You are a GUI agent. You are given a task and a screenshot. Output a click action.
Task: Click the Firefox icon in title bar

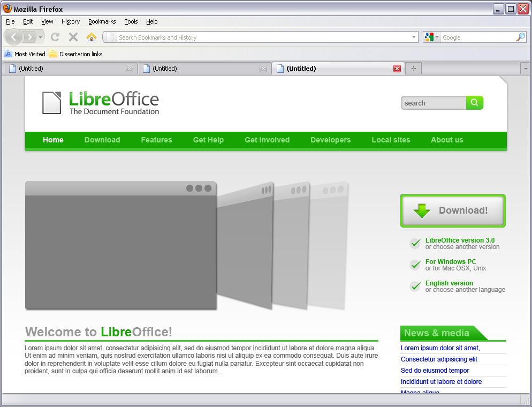coord(7,9)
